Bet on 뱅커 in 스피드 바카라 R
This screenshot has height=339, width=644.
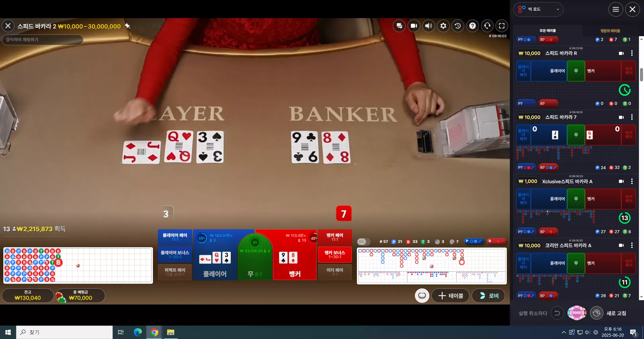(x=603, y=71)
